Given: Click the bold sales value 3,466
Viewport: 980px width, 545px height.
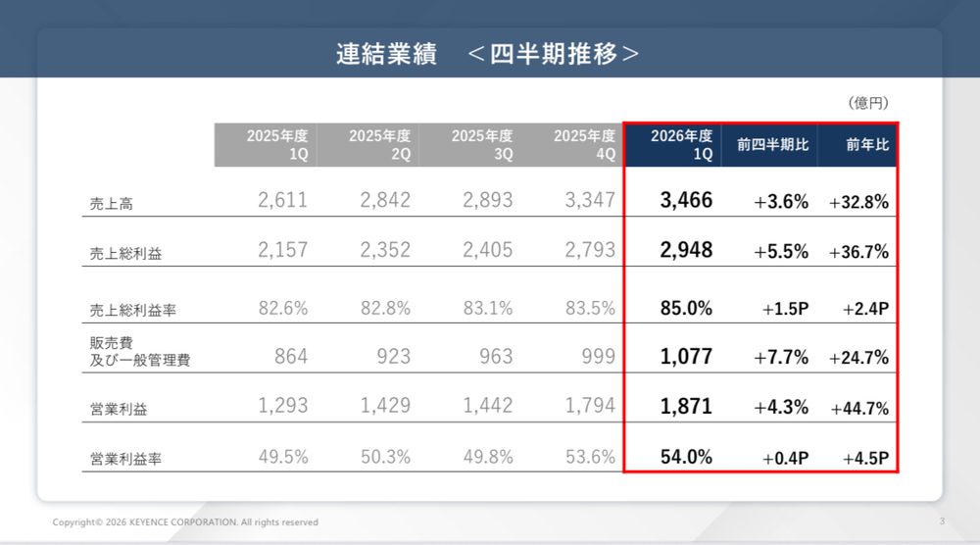Looking at the screenshot, I should 686,200.
